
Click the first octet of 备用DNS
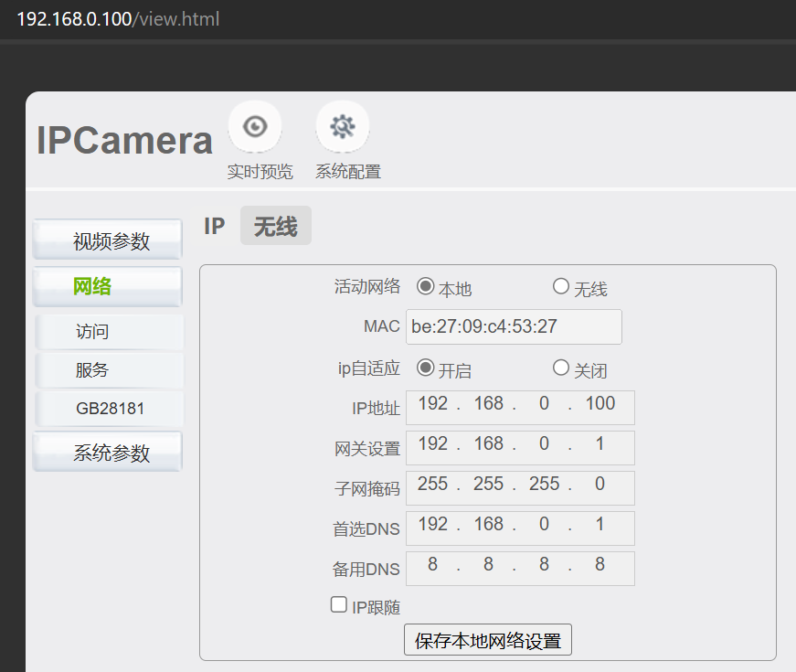coord(432,565)
